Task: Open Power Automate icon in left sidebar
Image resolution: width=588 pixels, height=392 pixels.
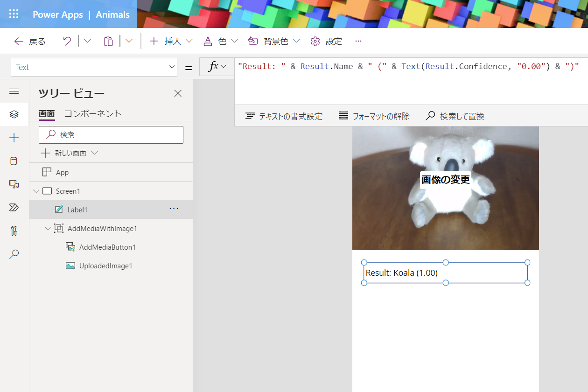Action: click(x=14, y=208)
